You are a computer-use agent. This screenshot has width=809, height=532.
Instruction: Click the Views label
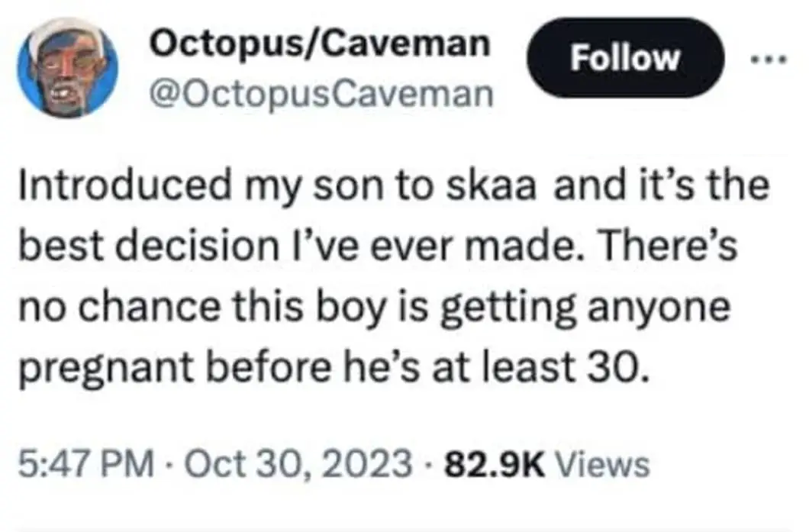[603, 463]
